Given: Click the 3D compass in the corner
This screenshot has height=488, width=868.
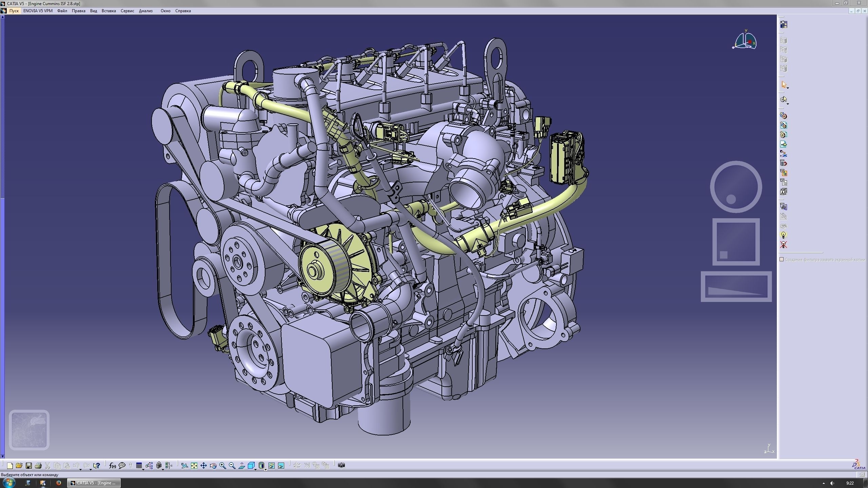Looking at the screenshot, I should point(745,41).
